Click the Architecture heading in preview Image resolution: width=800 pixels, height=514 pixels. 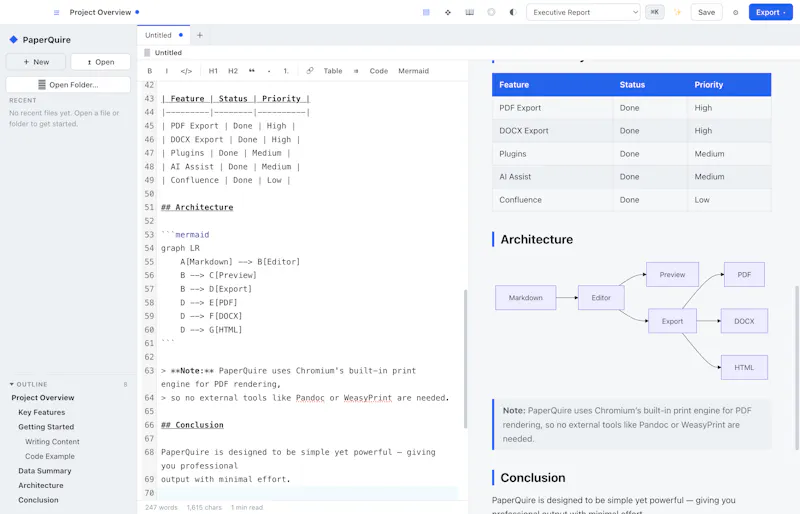[536, 239]
